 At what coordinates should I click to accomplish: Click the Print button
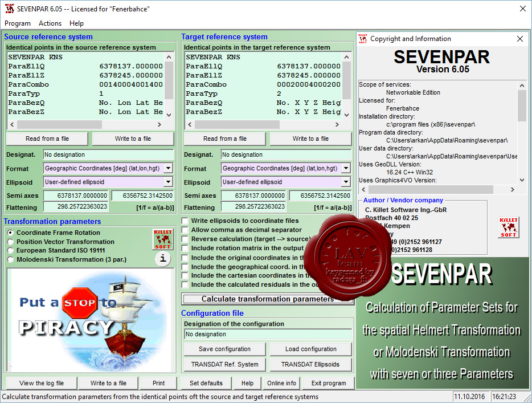pyautogui.click(x=158, y=383)
